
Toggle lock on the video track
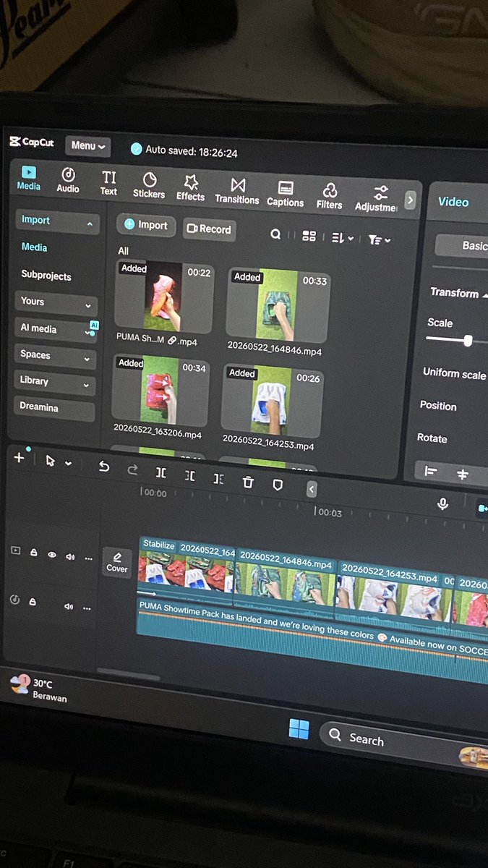click(33, 552)
